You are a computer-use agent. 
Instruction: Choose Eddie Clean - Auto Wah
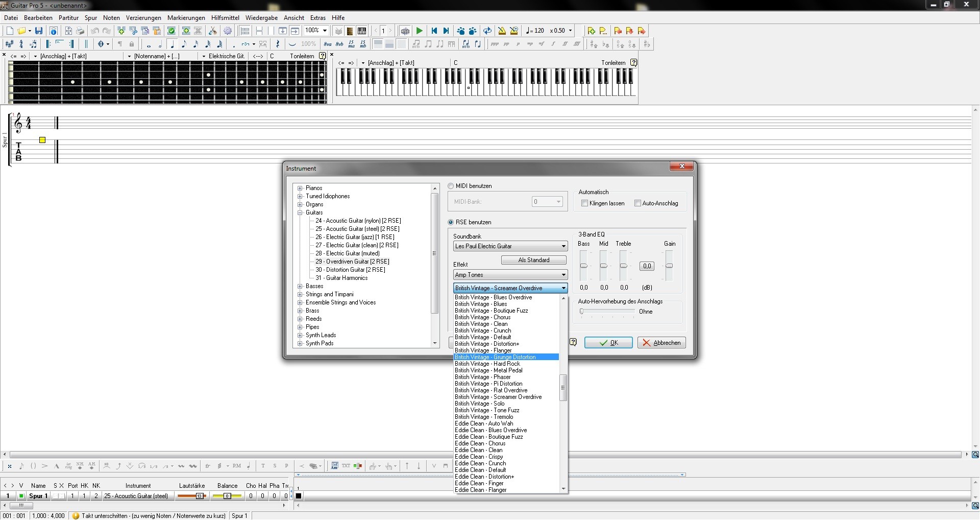pos(506,423)
